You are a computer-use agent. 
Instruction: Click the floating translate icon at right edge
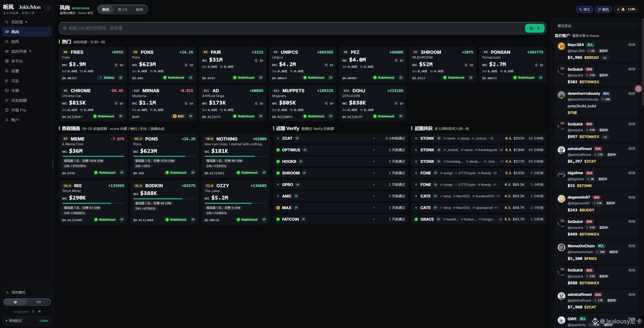638,89
